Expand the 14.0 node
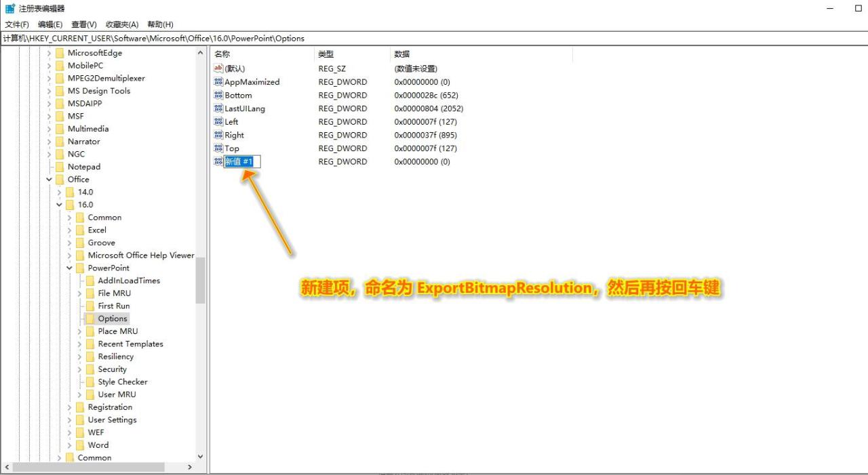868x475 pixels. 59,192
